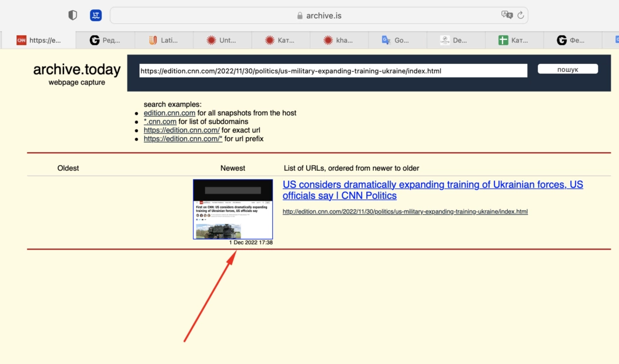Click the search examples: label

(x=172, y=104)
